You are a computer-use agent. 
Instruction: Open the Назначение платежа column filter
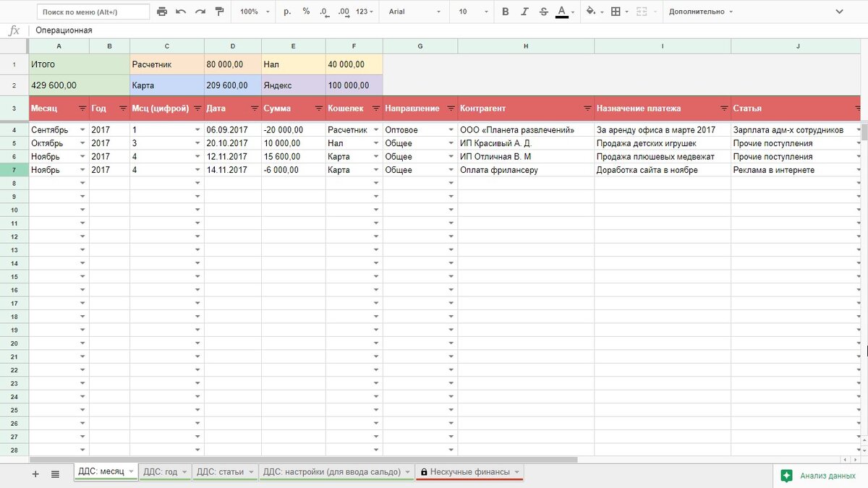[723, 108]
